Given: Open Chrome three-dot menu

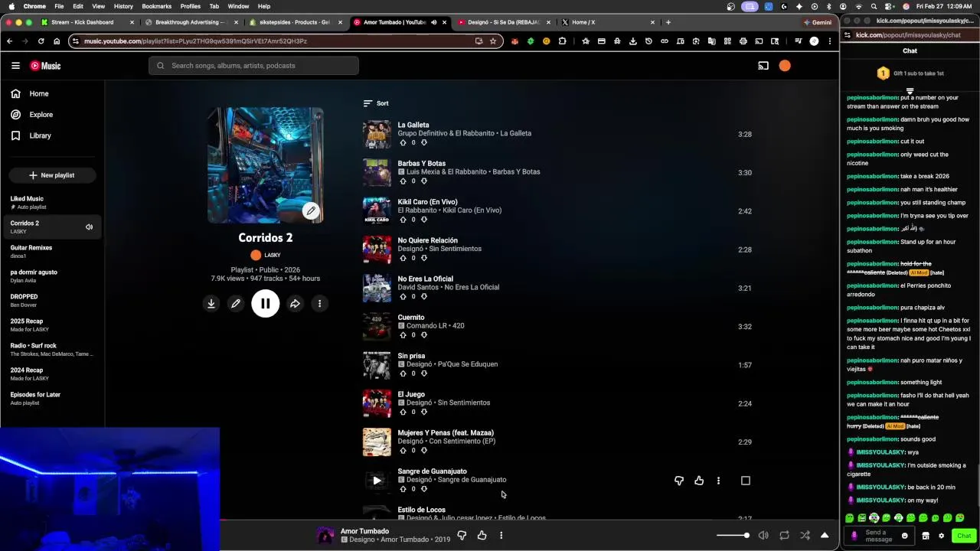Looking at the screenshot, I should coord(830,41).
